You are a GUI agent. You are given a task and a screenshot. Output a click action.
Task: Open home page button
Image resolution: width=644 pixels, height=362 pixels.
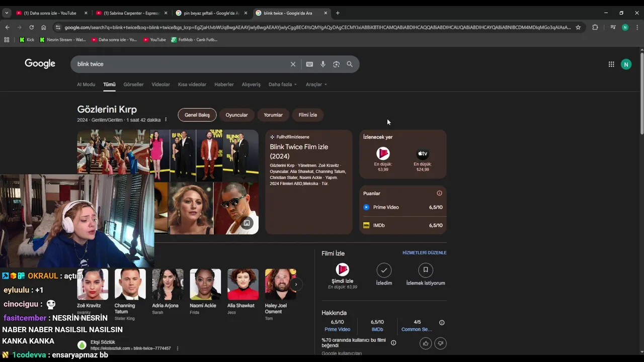coord(44,27)
